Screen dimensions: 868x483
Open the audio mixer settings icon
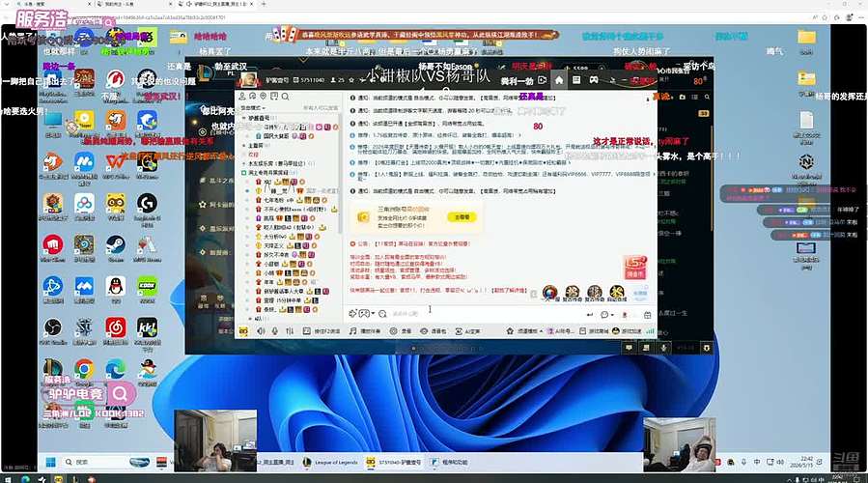tap(290, 330)
